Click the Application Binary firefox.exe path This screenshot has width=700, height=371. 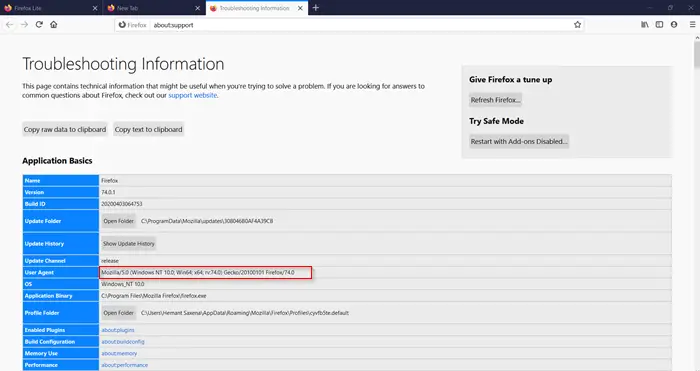click(x=154, y=296)
